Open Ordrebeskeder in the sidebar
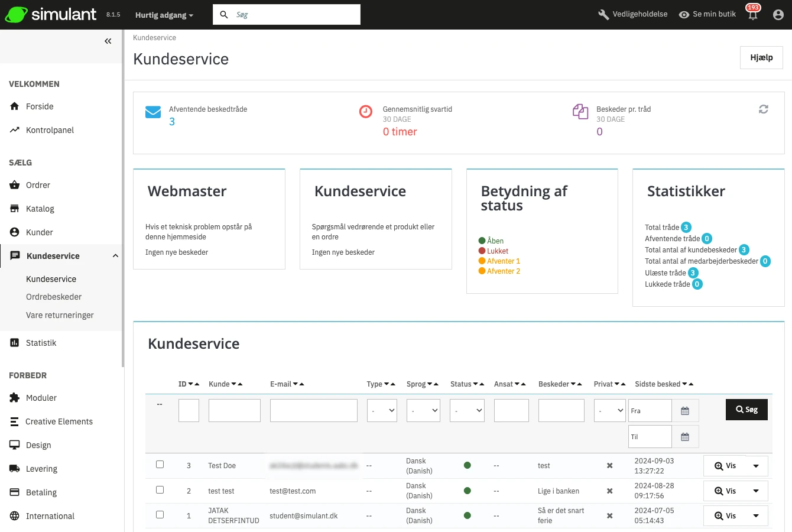Viewport: 792px width, 532px height. [54, 297]
